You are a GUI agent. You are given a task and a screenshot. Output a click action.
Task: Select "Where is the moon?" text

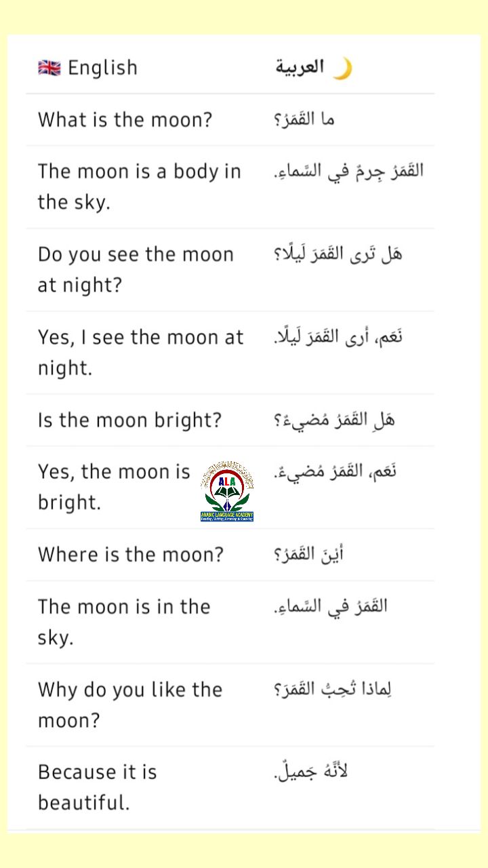(131, 555)
